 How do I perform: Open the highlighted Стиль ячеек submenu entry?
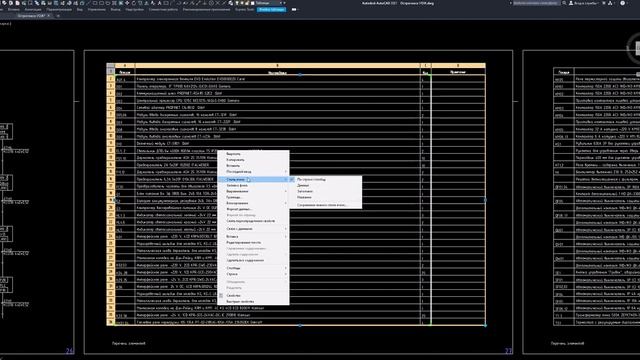click(253, 179)
